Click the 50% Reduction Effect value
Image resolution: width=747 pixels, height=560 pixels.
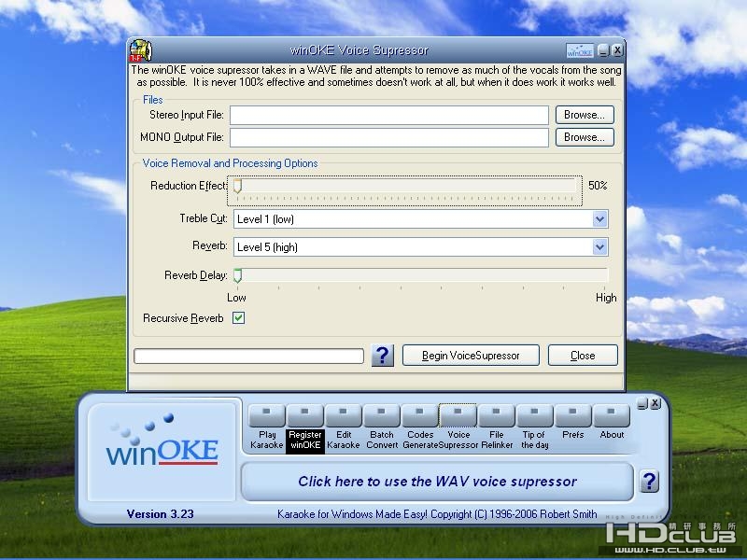pos(598,185)
